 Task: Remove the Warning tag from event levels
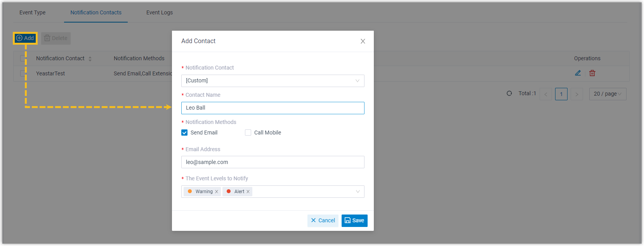click(x=217, y=192)
